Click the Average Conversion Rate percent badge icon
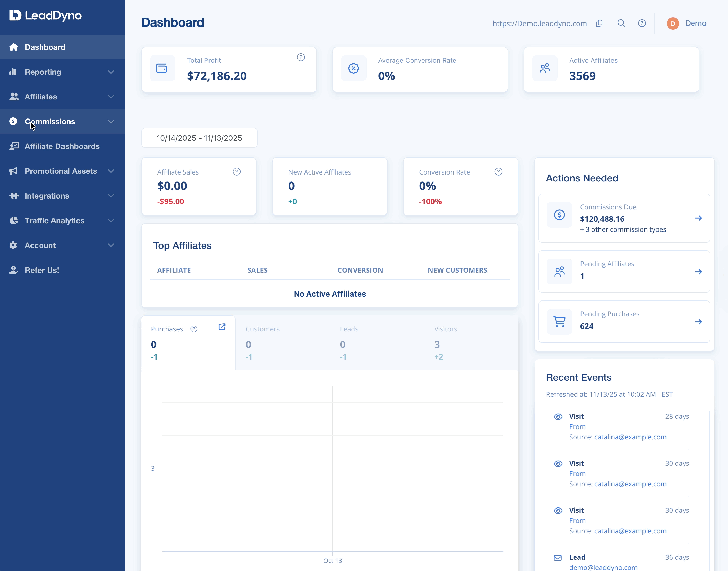Screen dimensions: 728x571 point(354,68)
